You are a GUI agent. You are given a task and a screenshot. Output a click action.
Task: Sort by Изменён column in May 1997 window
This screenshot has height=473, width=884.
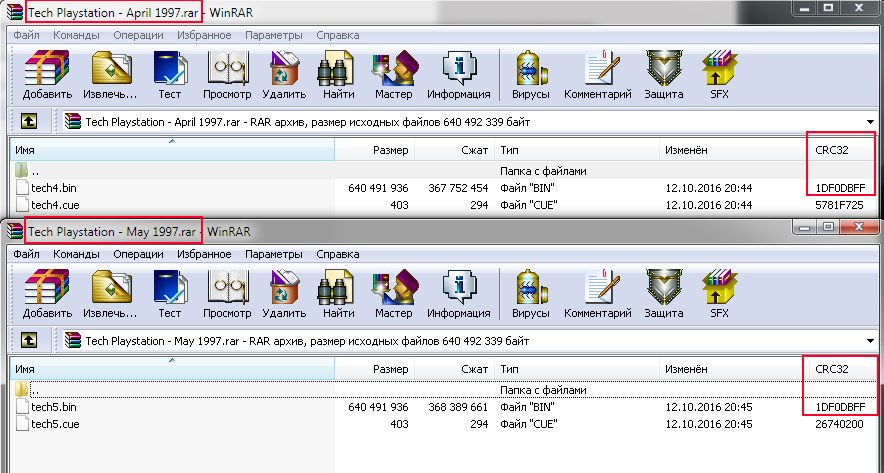click(735, 369)
